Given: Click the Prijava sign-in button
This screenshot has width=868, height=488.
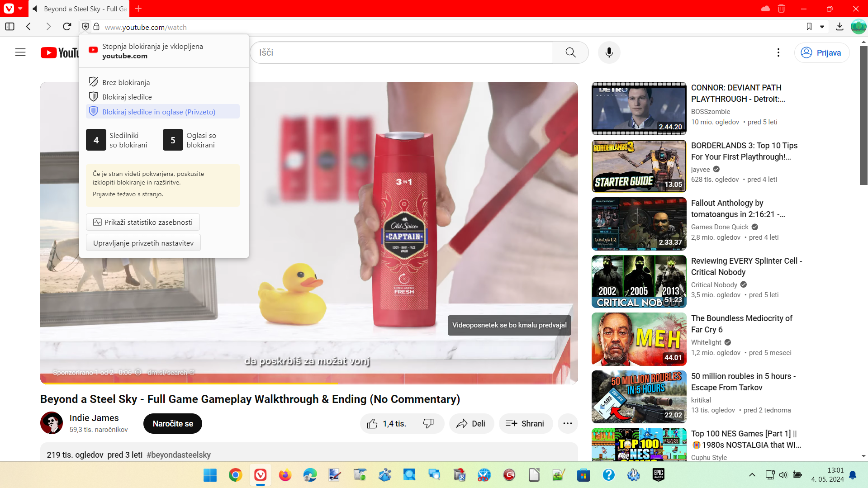Looking at the screenshot, I should point(822,52).
